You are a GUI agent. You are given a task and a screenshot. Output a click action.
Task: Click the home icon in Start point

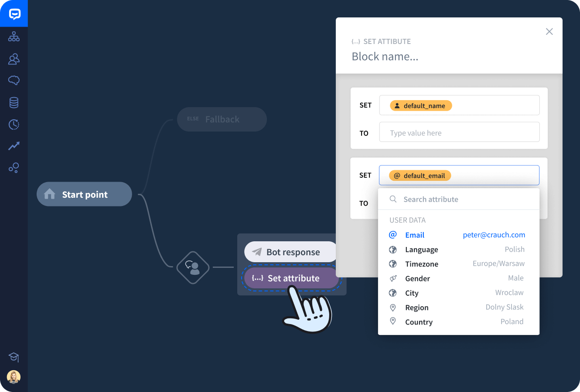tap(50, 194)
